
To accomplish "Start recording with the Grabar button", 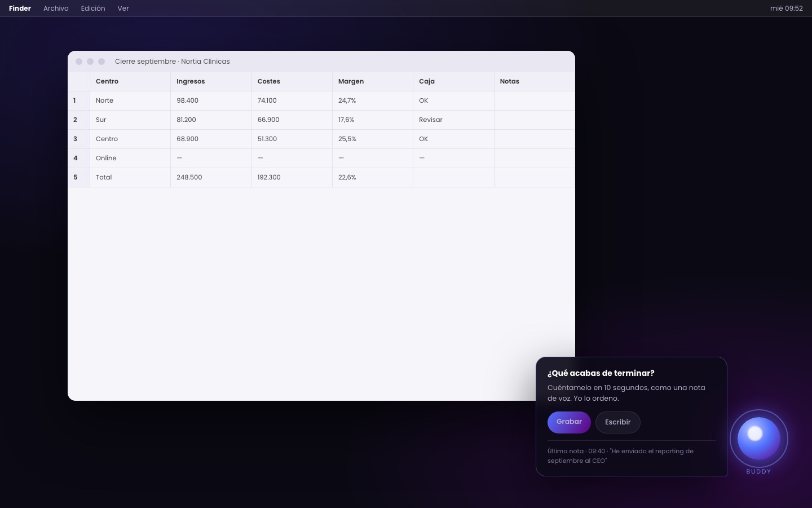I will pos(569,422).
